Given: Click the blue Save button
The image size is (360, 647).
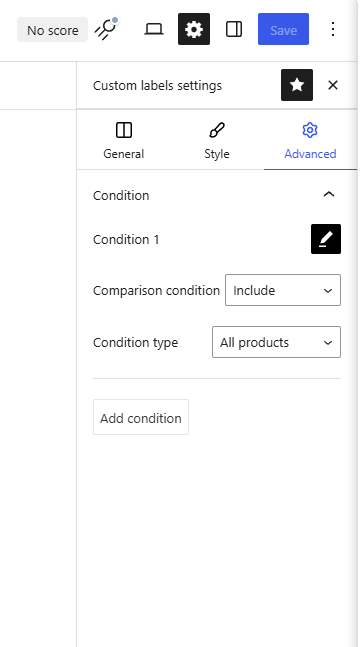Looking at the screenshot, I should [x=283, y=29].
